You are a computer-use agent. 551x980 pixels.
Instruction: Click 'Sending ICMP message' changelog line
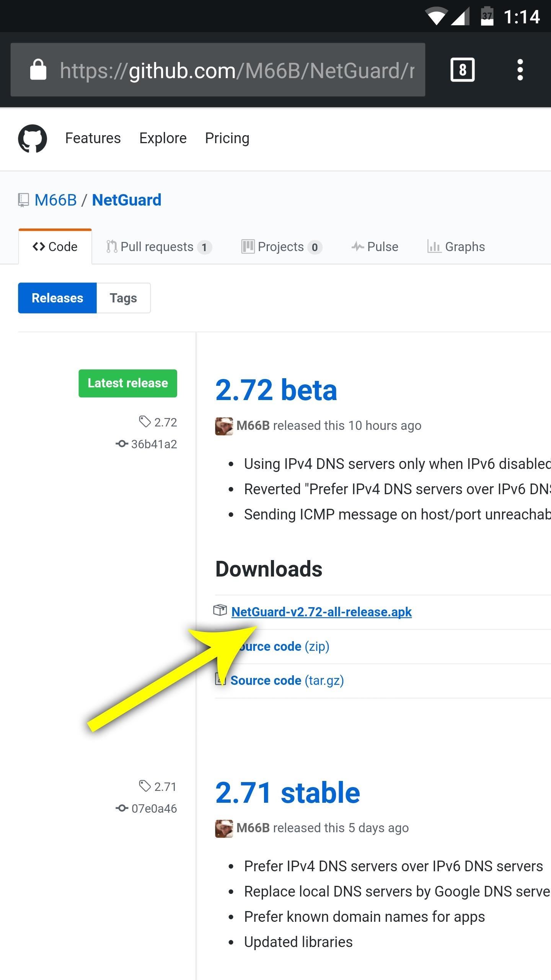click(398, 514)
